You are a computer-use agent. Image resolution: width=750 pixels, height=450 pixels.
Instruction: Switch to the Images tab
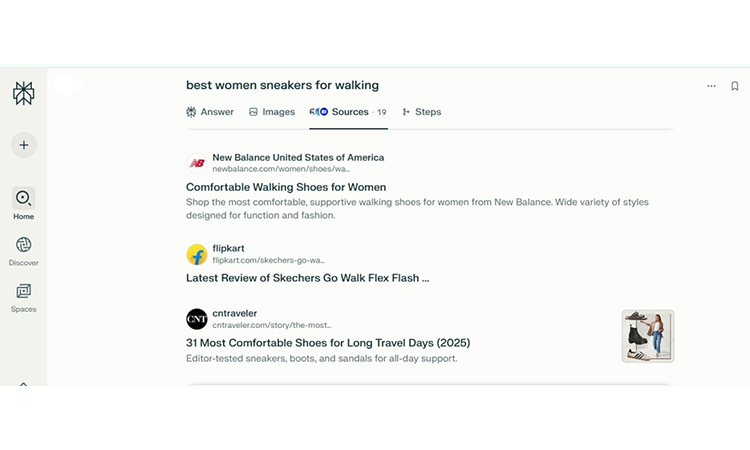coord(271,112)
